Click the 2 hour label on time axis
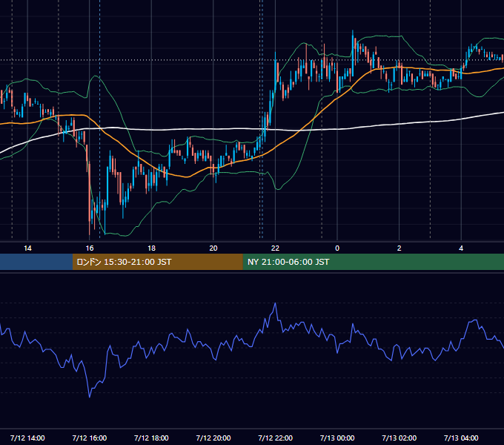This screenshot has width=504, height=445. pos(399,248)
